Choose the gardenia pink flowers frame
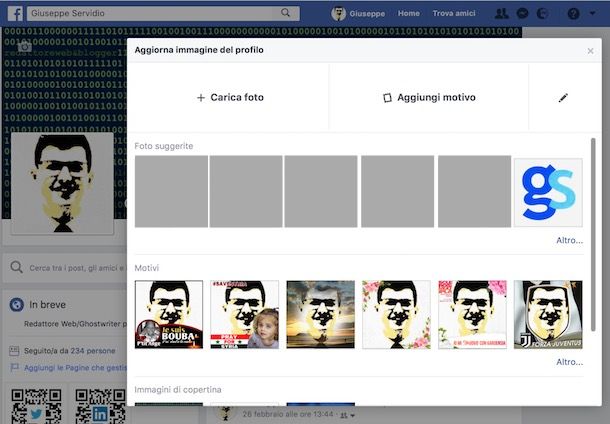 coord(472,314)
